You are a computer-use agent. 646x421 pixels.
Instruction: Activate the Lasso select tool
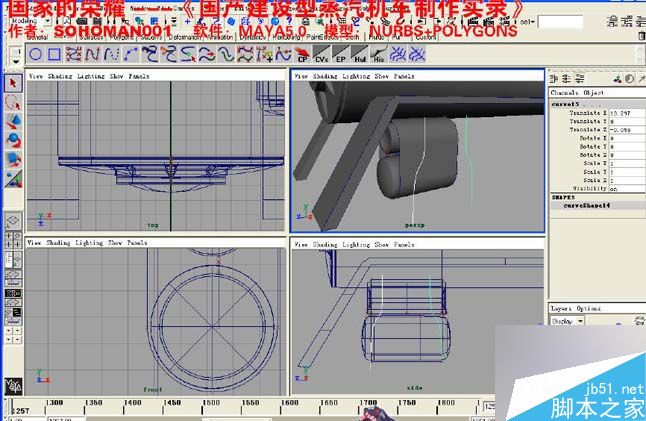click(x=13, y=103)
